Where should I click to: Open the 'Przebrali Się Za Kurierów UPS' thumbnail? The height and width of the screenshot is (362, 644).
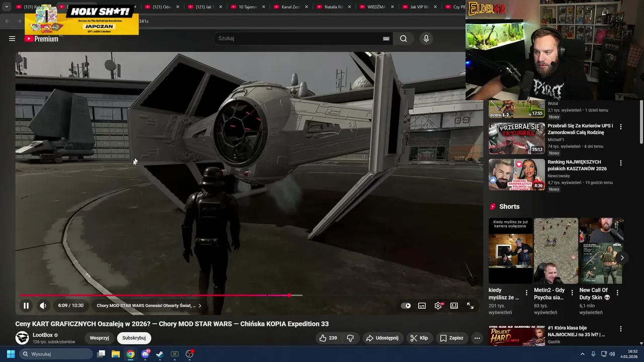[x=517, y=138]
